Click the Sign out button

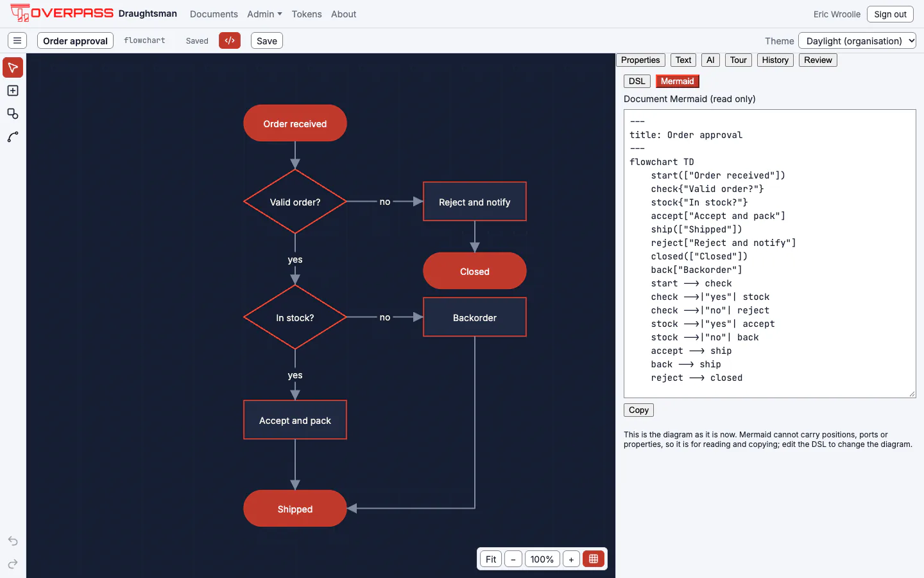(x=890, y=14)
